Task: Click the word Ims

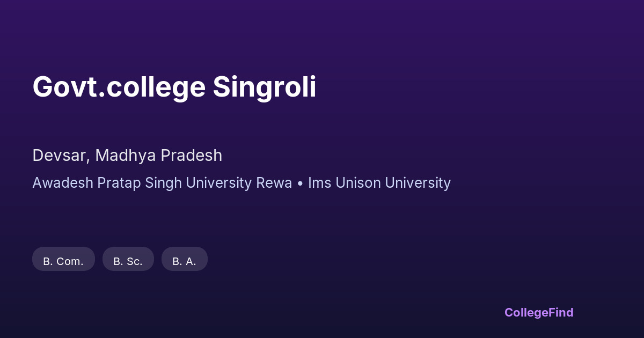Action: click(x=319, y=183)
